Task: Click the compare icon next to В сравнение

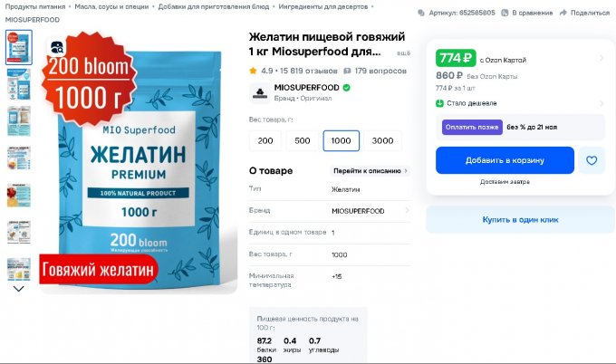Action: tap(505, 13)
